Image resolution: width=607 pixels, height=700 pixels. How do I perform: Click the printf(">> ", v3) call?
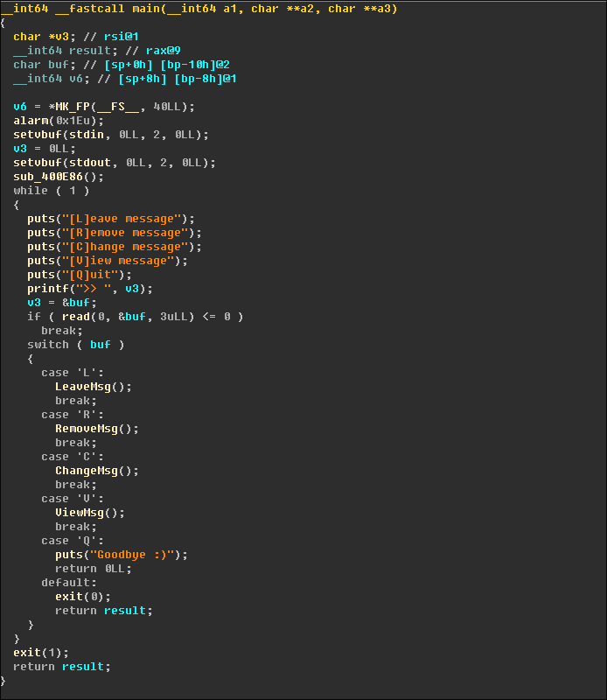click(x=90, y=289)
